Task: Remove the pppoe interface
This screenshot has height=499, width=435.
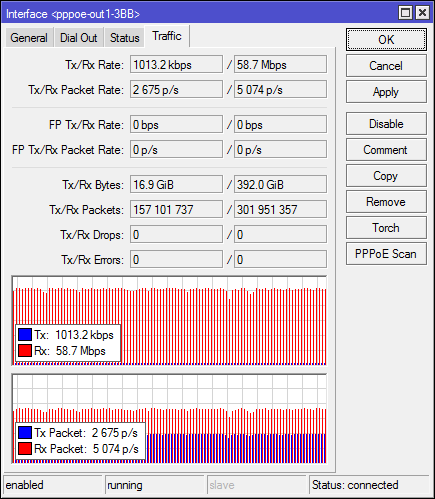Action: click(x=386, y=202)
